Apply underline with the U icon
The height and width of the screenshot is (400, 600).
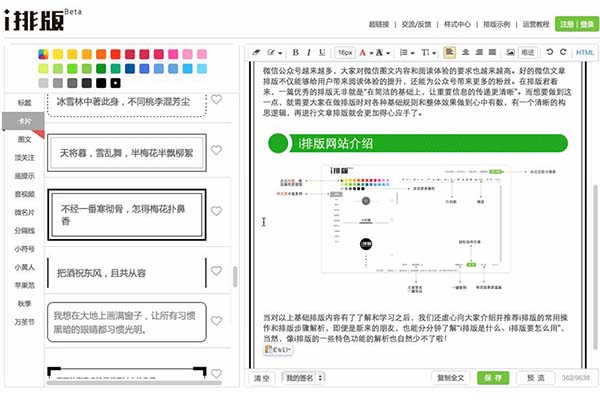323,52
